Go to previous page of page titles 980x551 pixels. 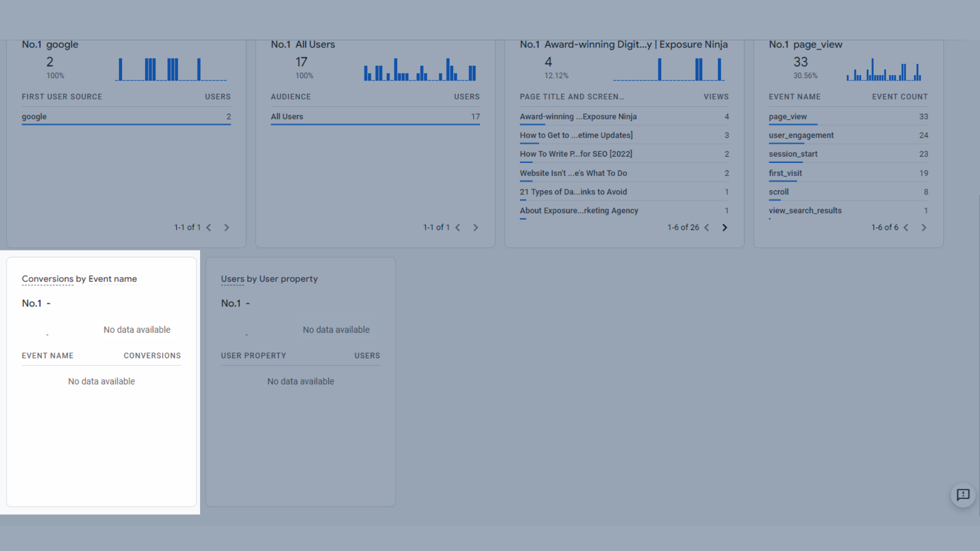click(x=707, y=228)
